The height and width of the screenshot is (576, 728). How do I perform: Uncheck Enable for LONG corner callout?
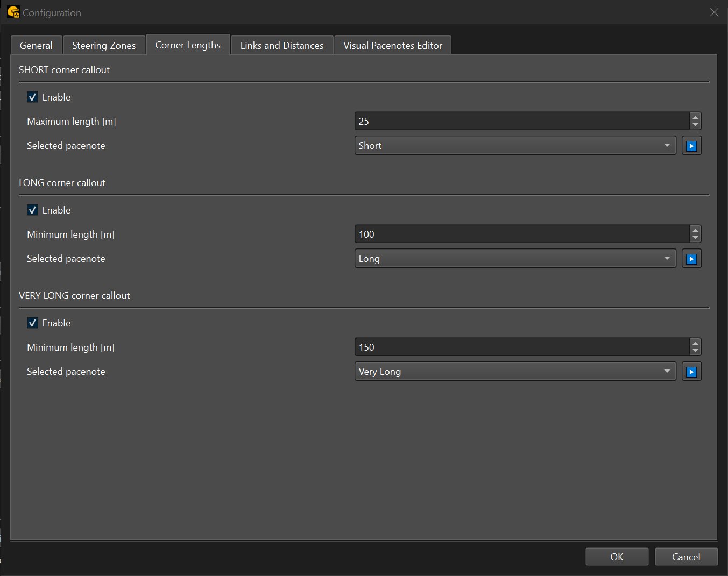click(33, 210)
